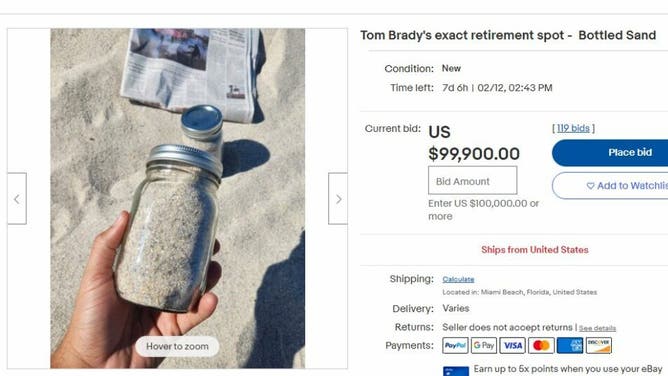Place a bid with the blue button
This screenshot has width=668, height=376.
click(x=610, y=152)
